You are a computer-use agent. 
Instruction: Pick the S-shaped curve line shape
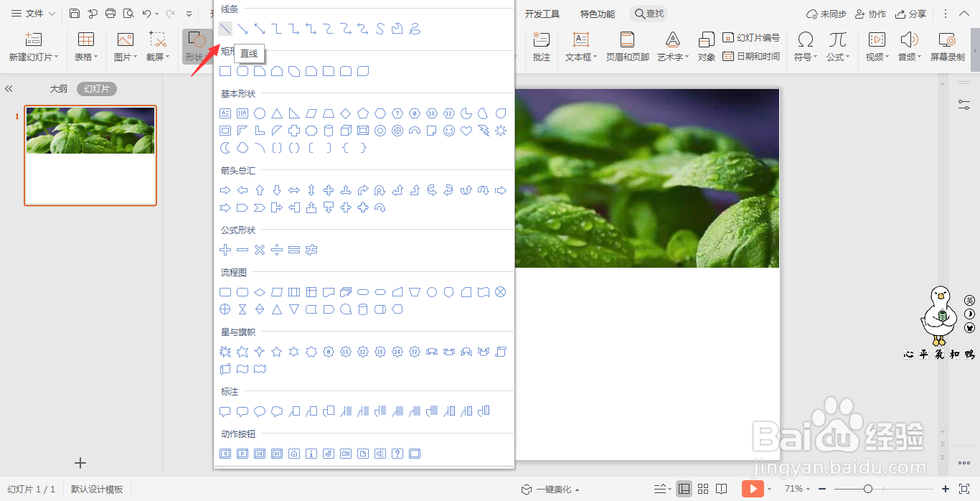coord(380,29)
